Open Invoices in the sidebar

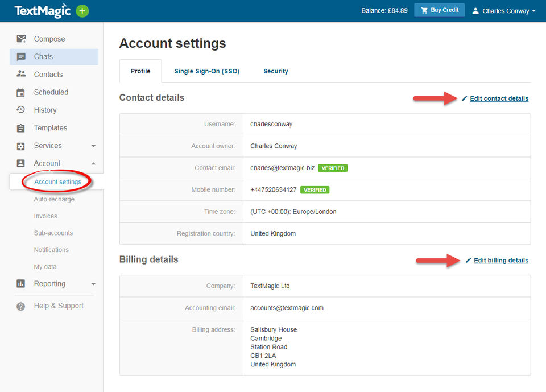45,216
